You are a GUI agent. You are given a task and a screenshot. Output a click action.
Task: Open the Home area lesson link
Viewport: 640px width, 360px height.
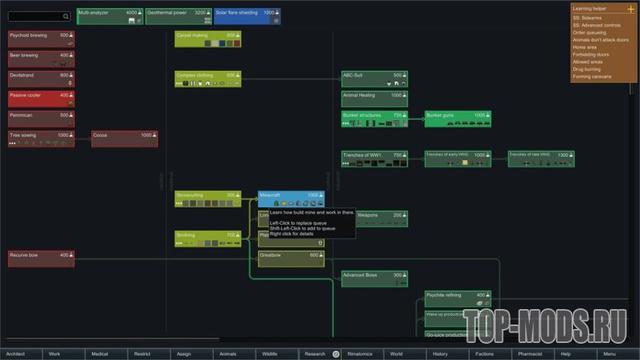[x=584, y=47]
